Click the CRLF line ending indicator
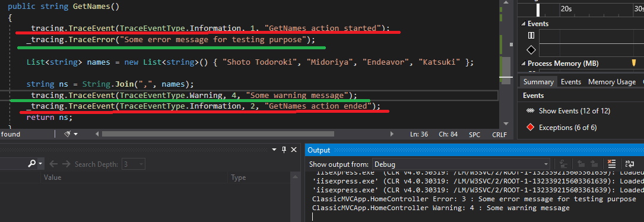The image size is (644, 222). (x=500, y=134)
